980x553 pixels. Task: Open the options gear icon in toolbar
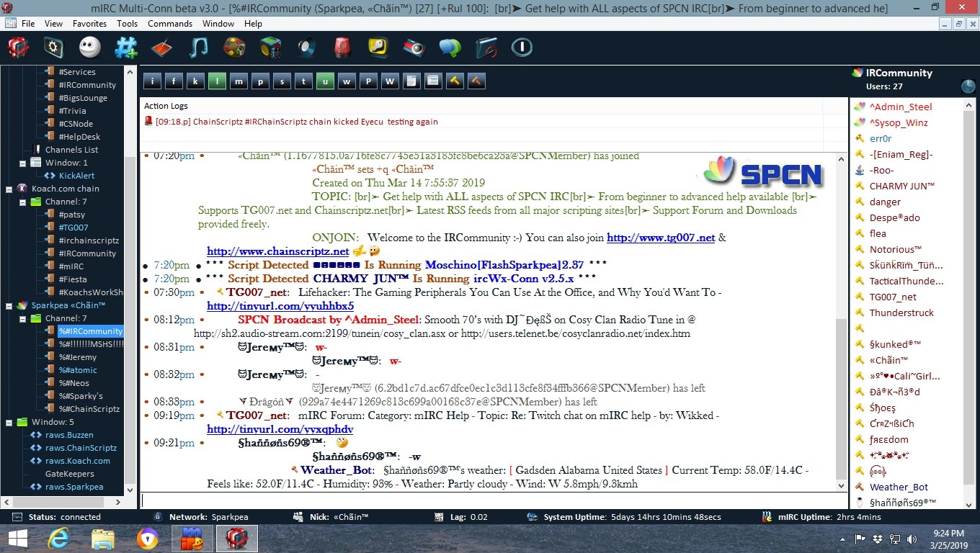(54, 48)
